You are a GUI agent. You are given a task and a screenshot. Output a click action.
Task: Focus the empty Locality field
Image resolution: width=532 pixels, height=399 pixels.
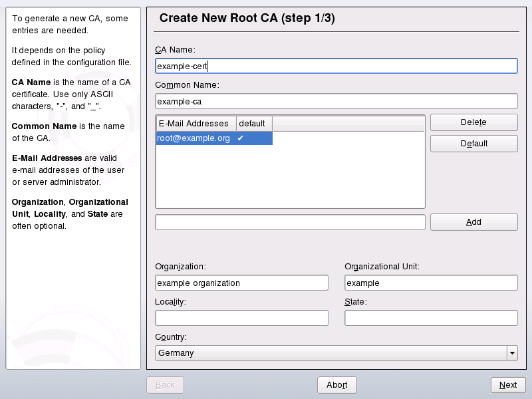(x=241, y=318)
